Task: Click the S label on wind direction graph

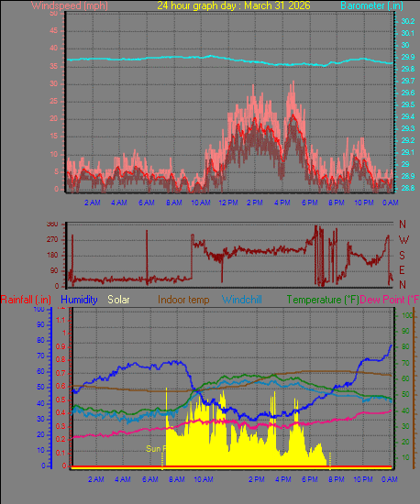Action: point(402,256)
